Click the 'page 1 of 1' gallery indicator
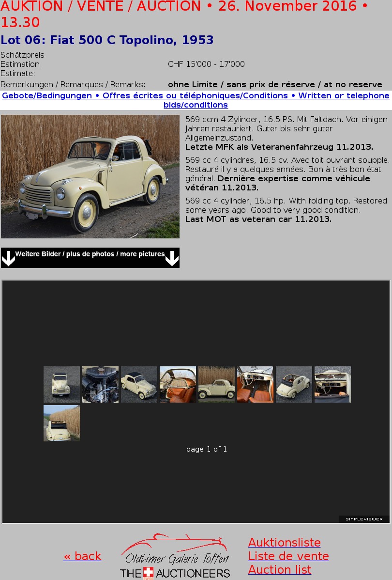Viewport: 392px width, 580px height. pyautogui.click(x=207, y=449)
